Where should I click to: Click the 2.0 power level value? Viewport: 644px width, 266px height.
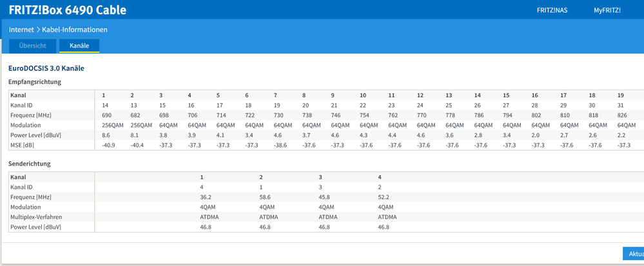coord(536,135)
